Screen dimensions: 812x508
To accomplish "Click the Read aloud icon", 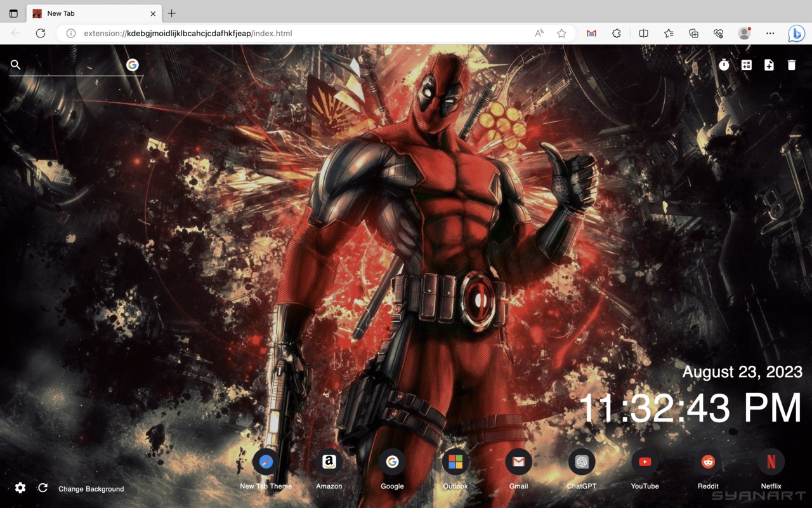I will coord(539,34).
